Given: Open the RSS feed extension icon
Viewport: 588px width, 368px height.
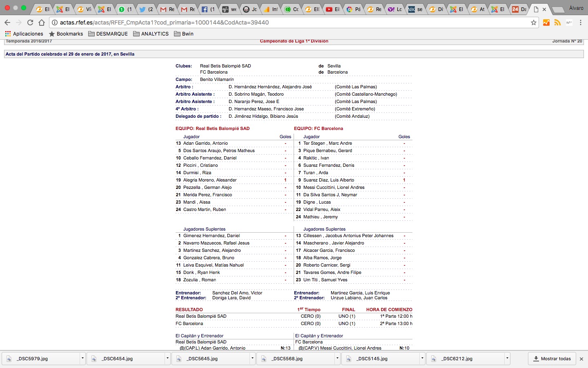Looking at the screenshot, I should coord(558,22).
